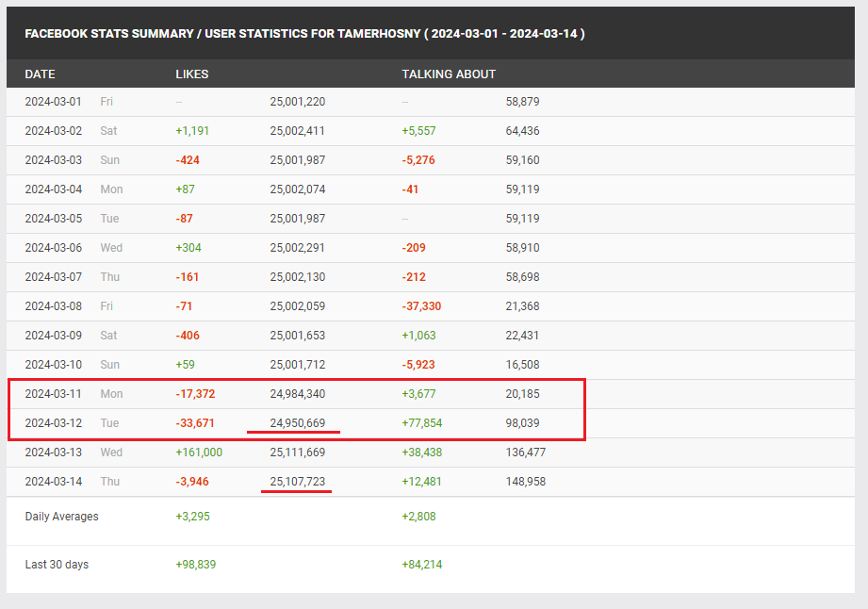Click likes total 25,002,411

(x=297, y=131)
